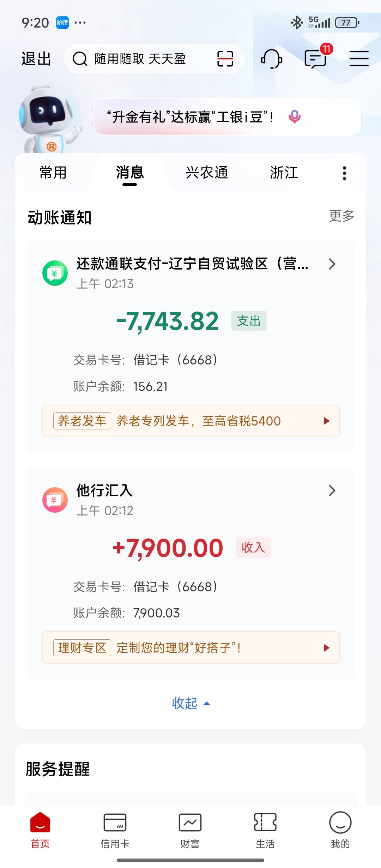Open messages icon with 11 badge

[316, 58]
